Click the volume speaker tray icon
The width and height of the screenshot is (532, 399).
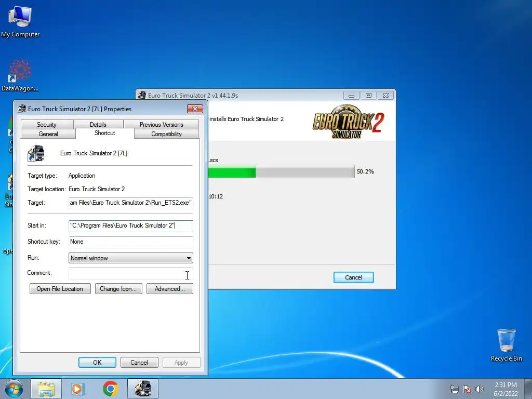(480, 389)
